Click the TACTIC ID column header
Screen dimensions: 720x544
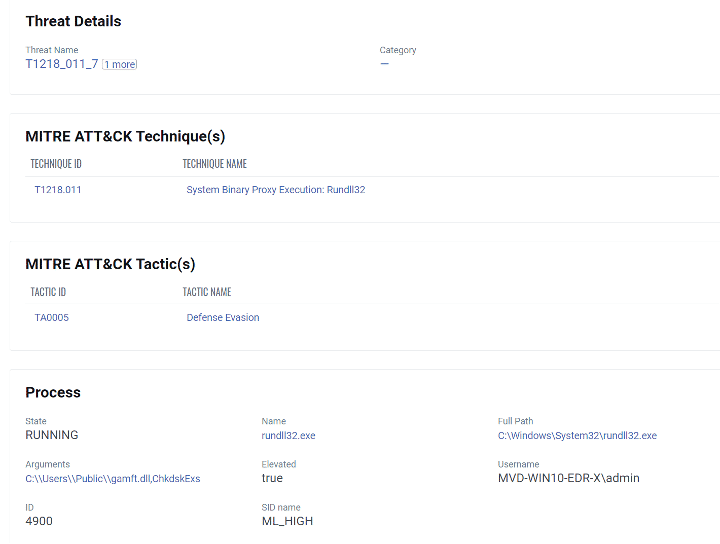48,292
